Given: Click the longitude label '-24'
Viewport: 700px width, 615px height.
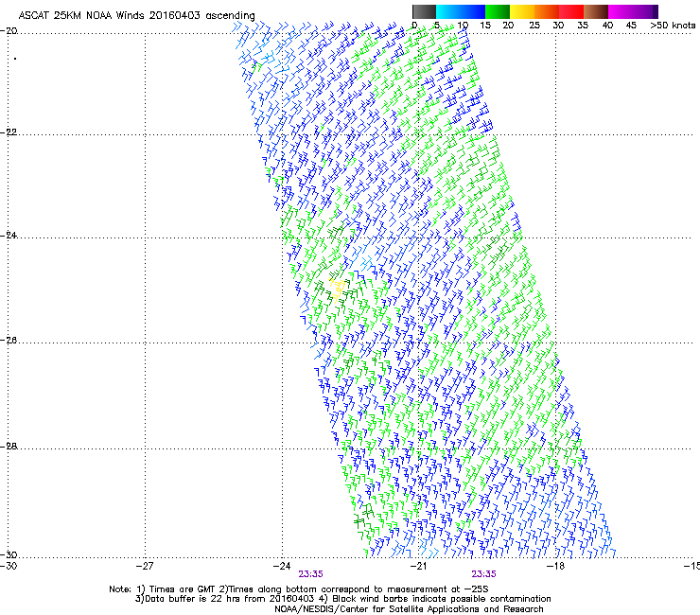Looking at the screenshot, I should pos(281,566).
